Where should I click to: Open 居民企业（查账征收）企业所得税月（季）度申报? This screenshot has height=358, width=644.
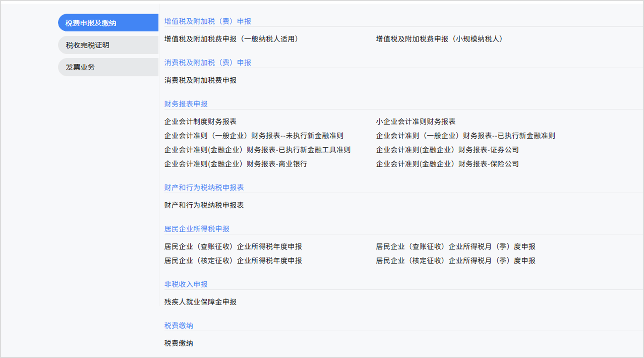pos(456,247)
